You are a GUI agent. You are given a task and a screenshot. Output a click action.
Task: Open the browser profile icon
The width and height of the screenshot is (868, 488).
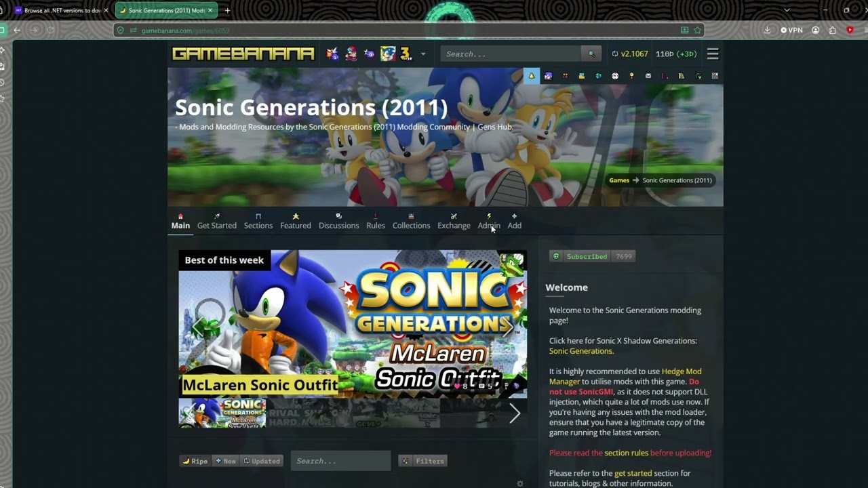[x=816, y=30]
